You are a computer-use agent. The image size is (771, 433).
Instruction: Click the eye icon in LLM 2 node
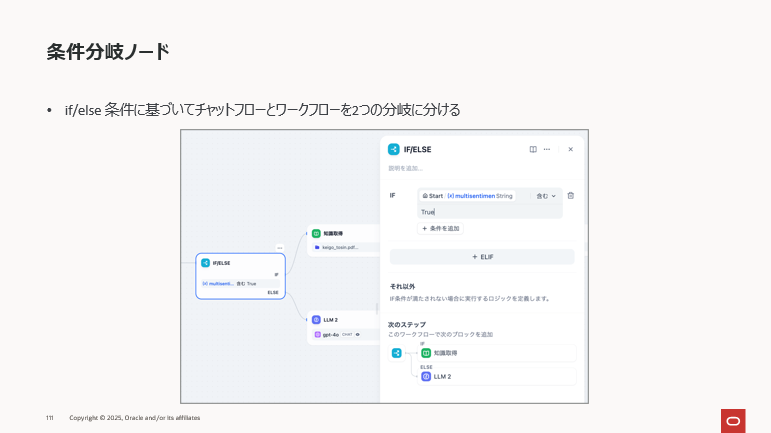[x=358, y=335]
